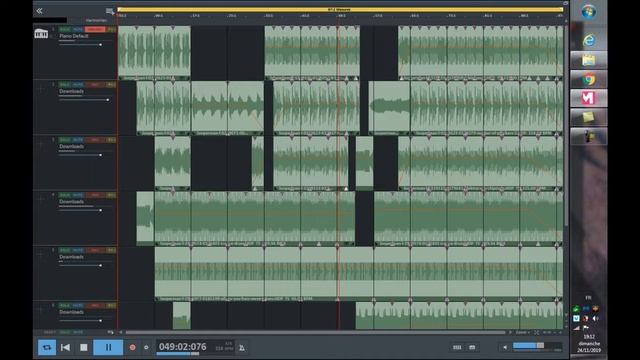640x360 pixels.
Task: Click the system tray volume icon
Action: (596, 318)
